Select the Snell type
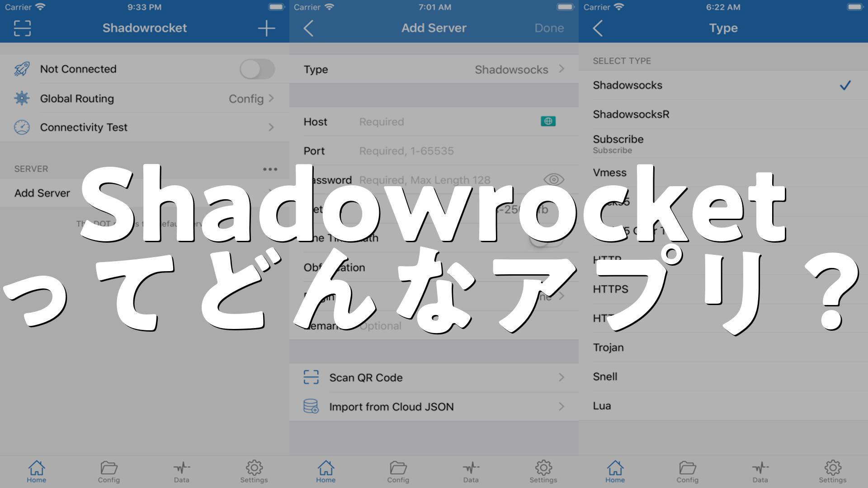868x488 pixels. 723,376
